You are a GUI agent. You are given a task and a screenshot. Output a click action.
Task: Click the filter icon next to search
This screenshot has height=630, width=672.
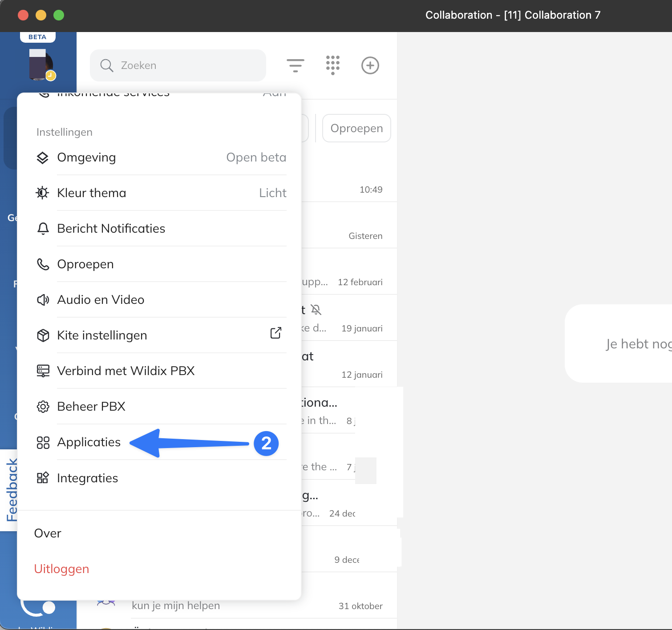295,65
